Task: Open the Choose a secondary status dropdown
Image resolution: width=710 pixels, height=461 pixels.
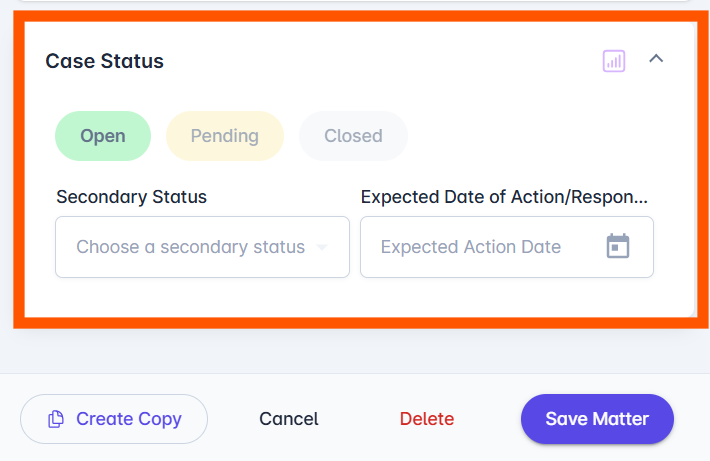Action: tap(202, 247)
